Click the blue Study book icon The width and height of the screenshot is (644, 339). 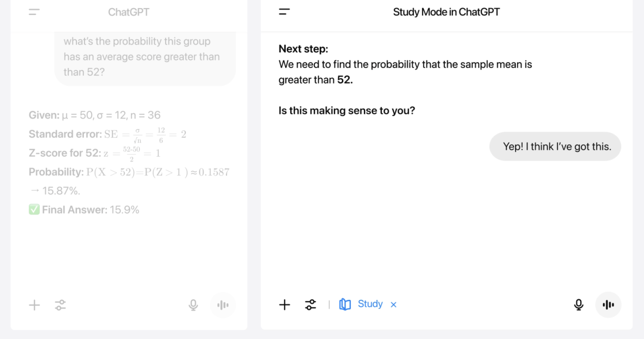(x=345, y=304)
